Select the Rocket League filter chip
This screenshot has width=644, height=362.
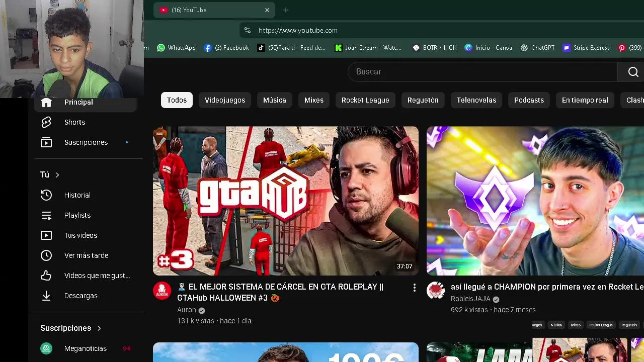(365, 100)
